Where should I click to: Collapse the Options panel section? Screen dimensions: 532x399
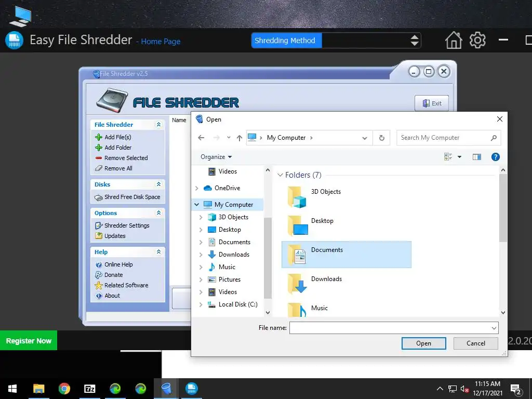pos(158,212)
